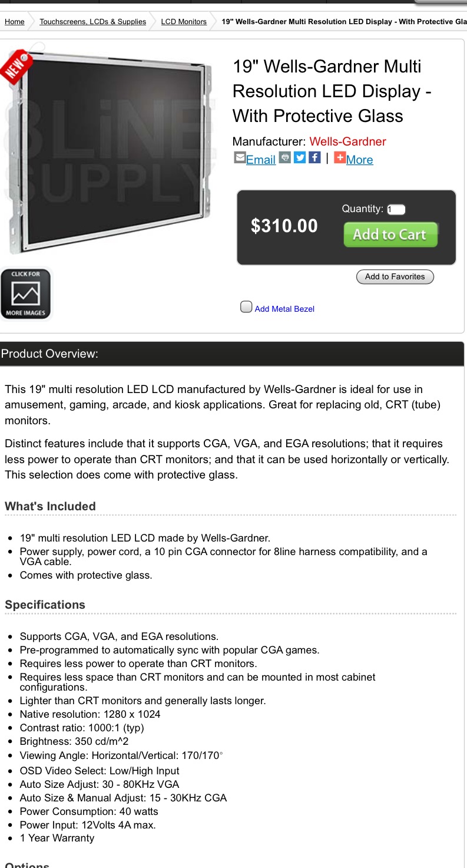Click the Wells-Gardner manufacturer link
The height and width of the screenshot is (868, 467).
click(347, 141)
